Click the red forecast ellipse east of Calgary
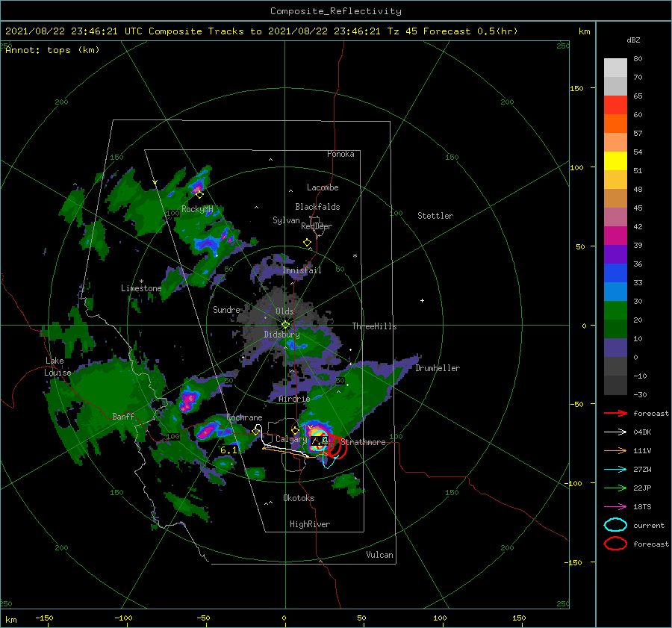This screenshot has width=672, height=628. pos(338,447)
